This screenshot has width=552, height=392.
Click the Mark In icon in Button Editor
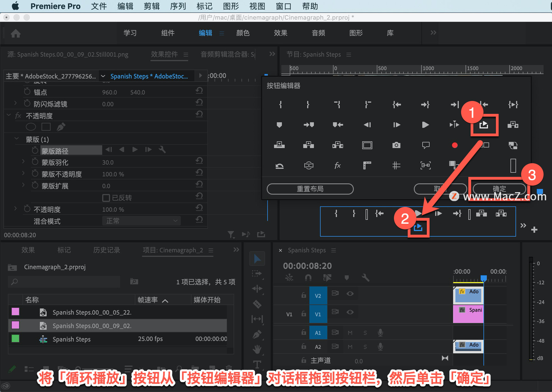click(x=280, y=105)
